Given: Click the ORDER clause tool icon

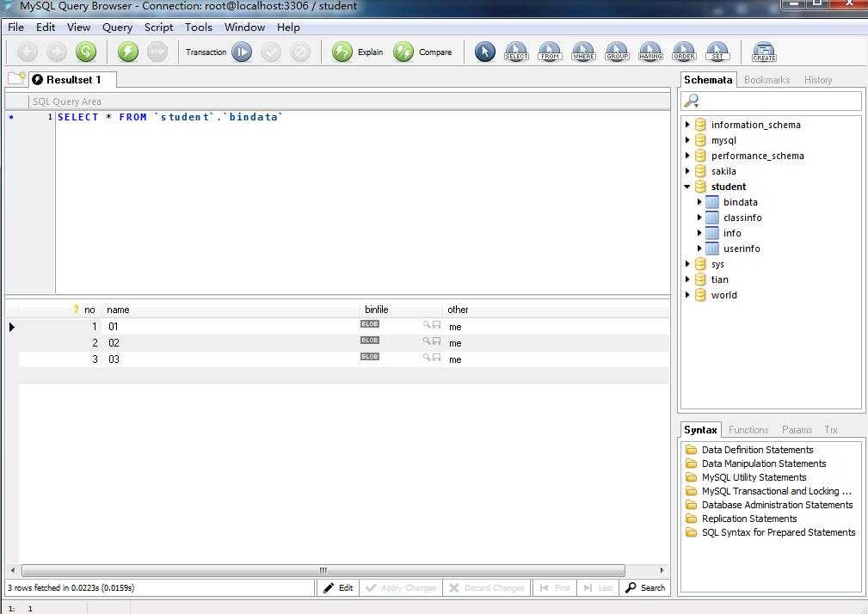Looking at the screenshot, I should coord(684,52).
